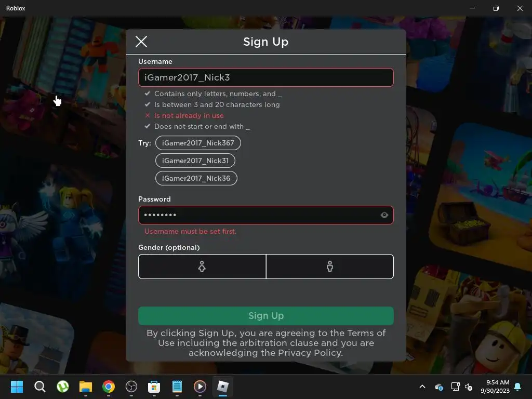Open the Windows Start menu
Viewport: 532px width, 399px height.
coord(17,387)
